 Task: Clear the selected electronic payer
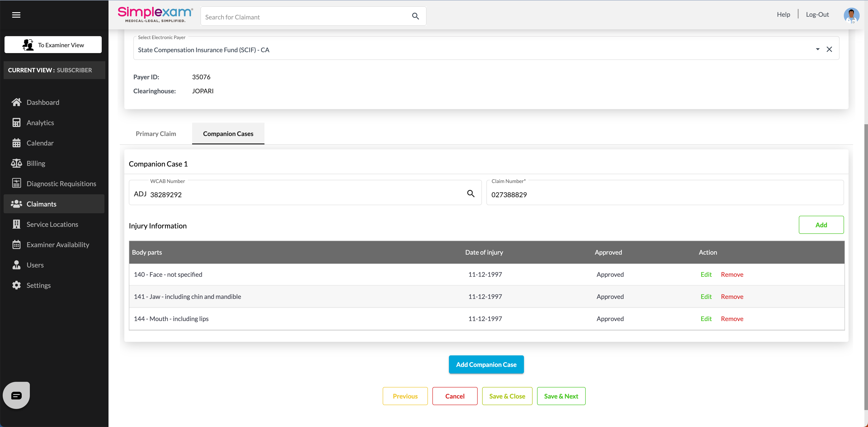tap(829, 49)
